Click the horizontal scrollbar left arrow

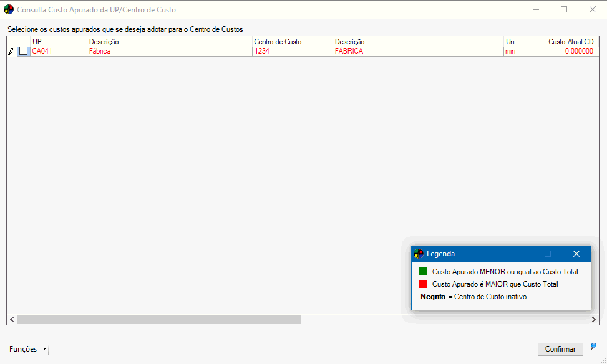(12, 319)
